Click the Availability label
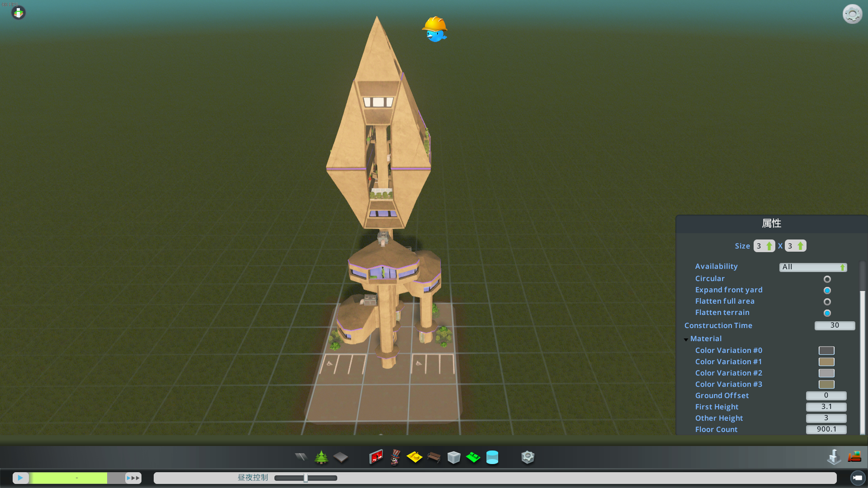The width and height of the screenshot is (868, 488). (x=716, y=267)
